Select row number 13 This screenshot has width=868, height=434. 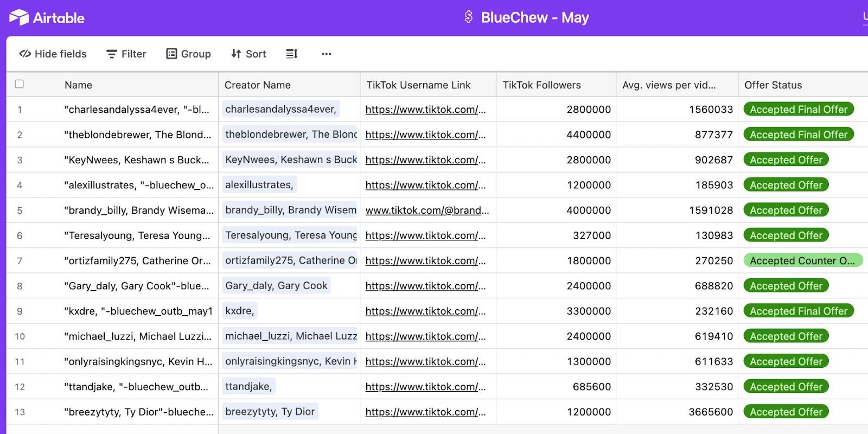pos(20,412)
